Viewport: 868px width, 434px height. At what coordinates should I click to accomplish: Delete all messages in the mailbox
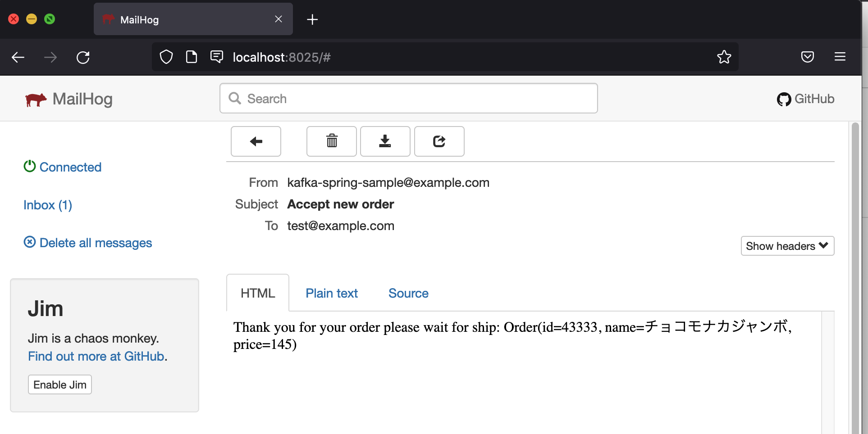(x=87, y=243)
